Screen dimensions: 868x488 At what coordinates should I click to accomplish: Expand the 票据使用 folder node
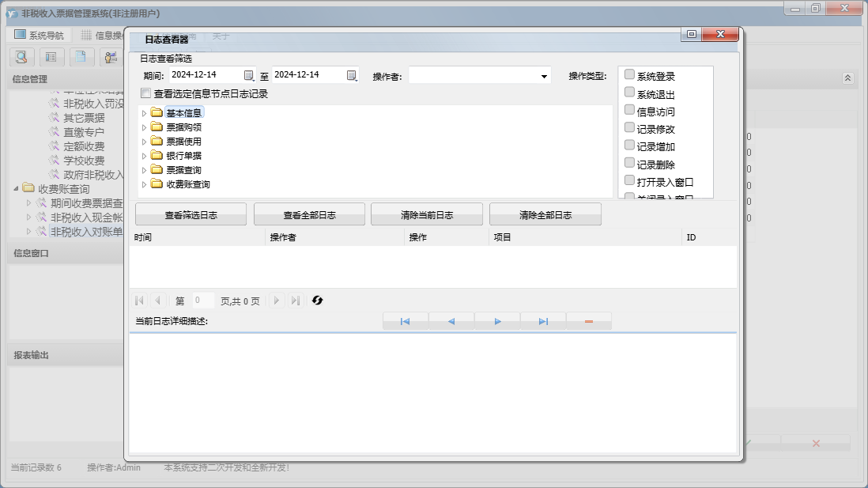144,142
